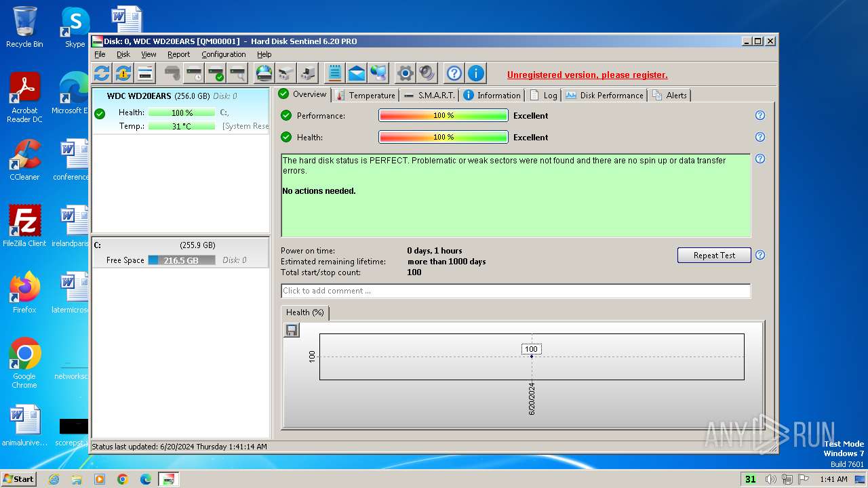Switch to the Overview tab
868x488 pixels.
tap(303, 94)
